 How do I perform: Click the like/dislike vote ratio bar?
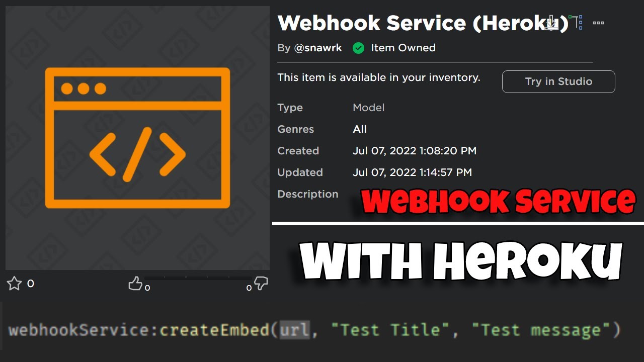[x=198, y=278]
